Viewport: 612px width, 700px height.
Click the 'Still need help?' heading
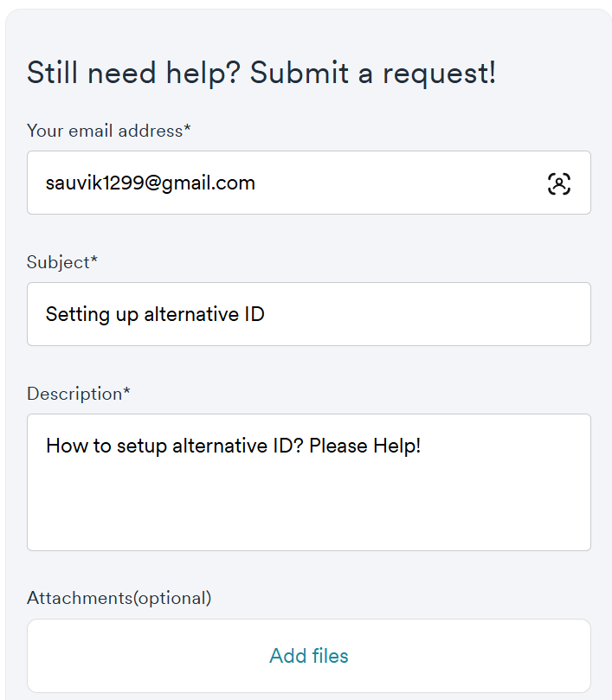click(x=133, y=74)
